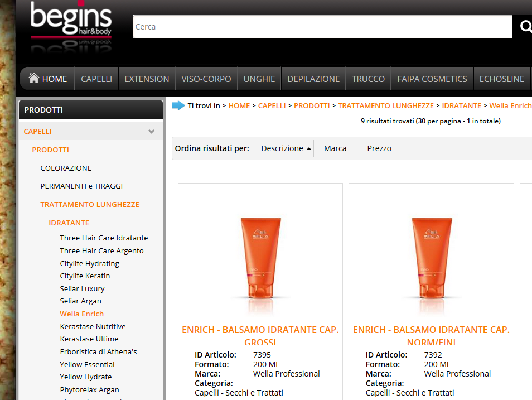This screenshot has height=400, width=532.
Task: Select Three Hair Care Argento
Action: [102, 251]
